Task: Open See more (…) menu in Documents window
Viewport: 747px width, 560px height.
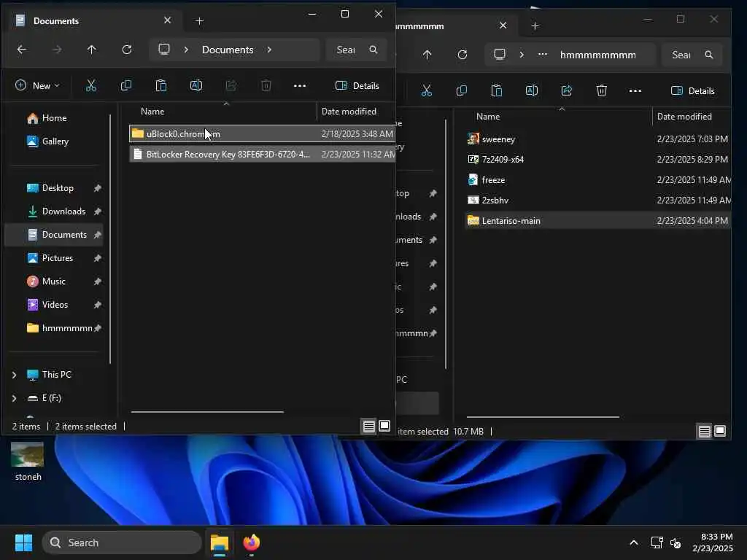Action: (x=300, y=86)
